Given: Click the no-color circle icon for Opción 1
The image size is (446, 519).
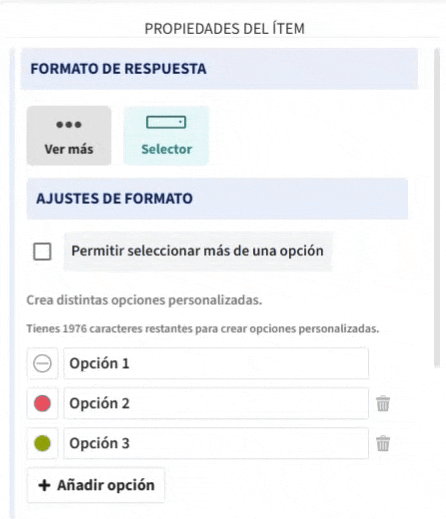Looking at the screenshot, I should pos(42,363).
